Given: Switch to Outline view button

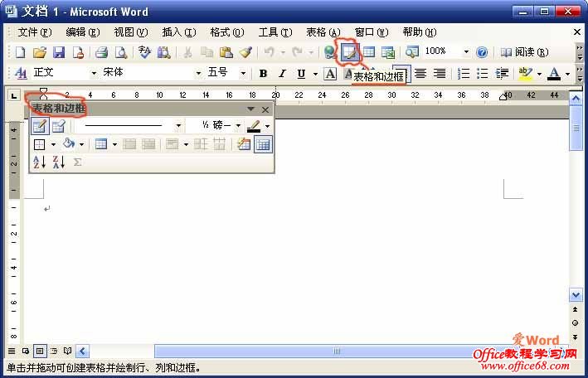Looking at the screenshot, I should 54,351.
